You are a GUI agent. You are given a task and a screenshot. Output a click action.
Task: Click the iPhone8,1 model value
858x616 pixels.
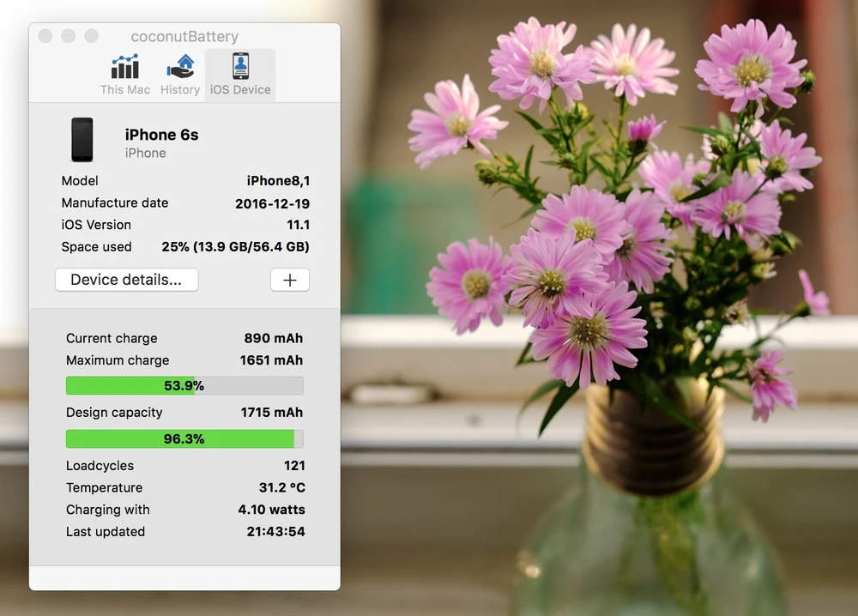[278, 181]
